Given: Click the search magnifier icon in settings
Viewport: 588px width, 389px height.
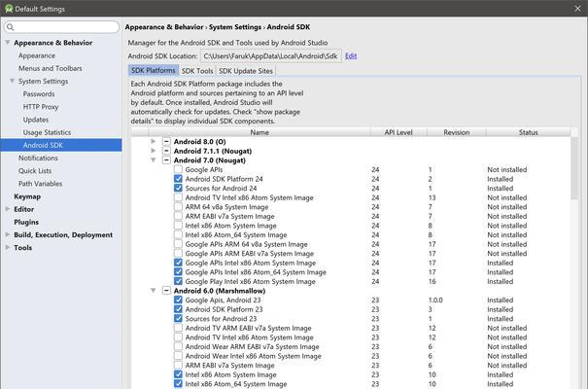Looking at the screenshot, I should click(x=11, y=28).
